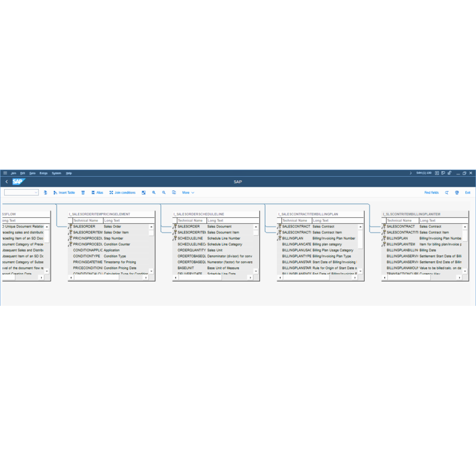476x476 pixels.
Task: Expand the chevron beside S4H in the title bar
Action: [411, 173]
